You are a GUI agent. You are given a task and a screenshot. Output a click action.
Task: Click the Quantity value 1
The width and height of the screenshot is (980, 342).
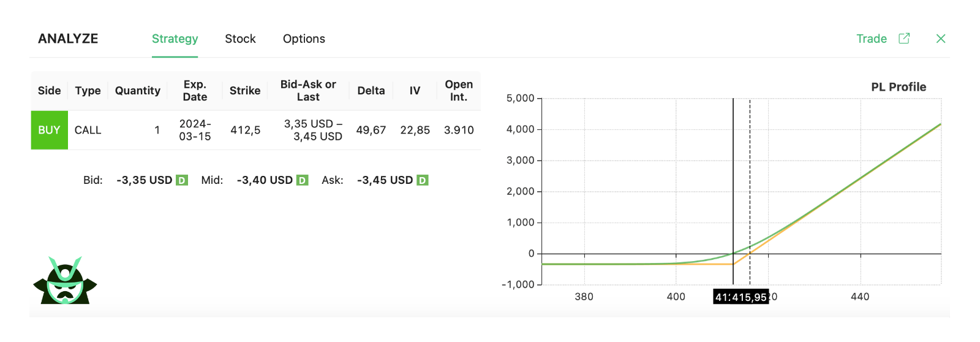157,130
